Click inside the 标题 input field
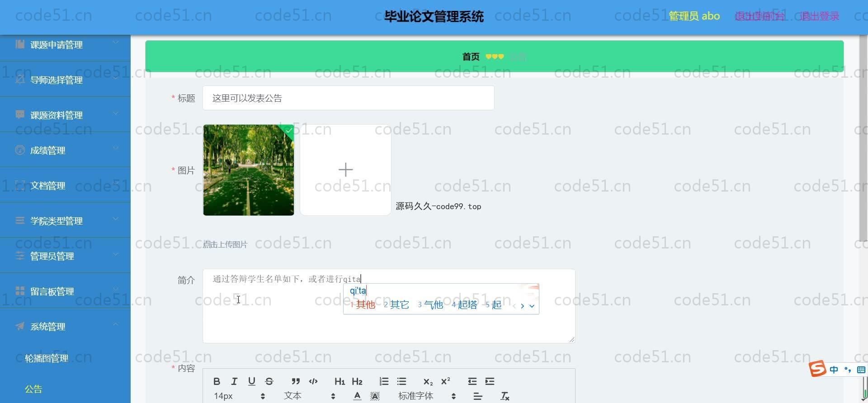868x403 pixels. (348, 98)
